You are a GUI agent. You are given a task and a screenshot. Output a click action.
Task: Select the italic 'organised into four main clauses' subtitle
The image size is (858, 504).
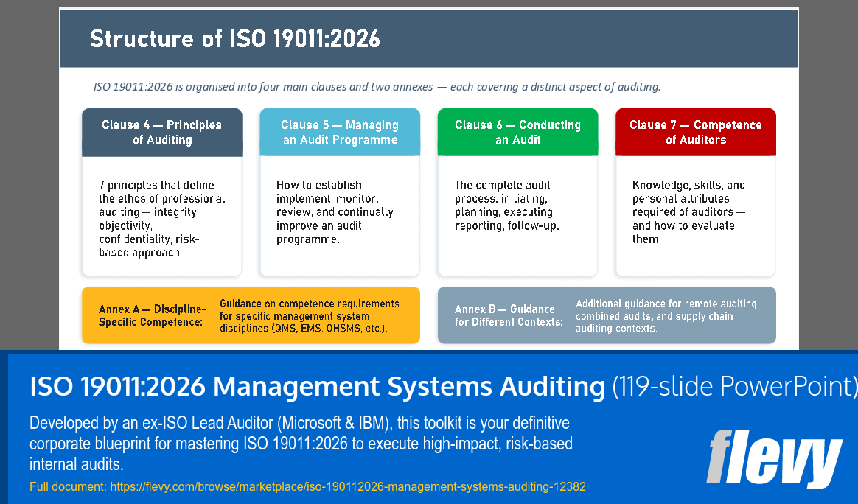tap(377, 86)
